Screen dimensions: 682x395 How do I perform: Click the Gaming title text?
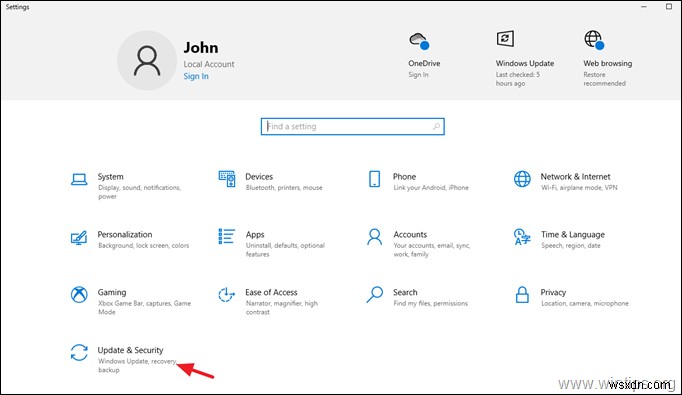tap(112, 293)
